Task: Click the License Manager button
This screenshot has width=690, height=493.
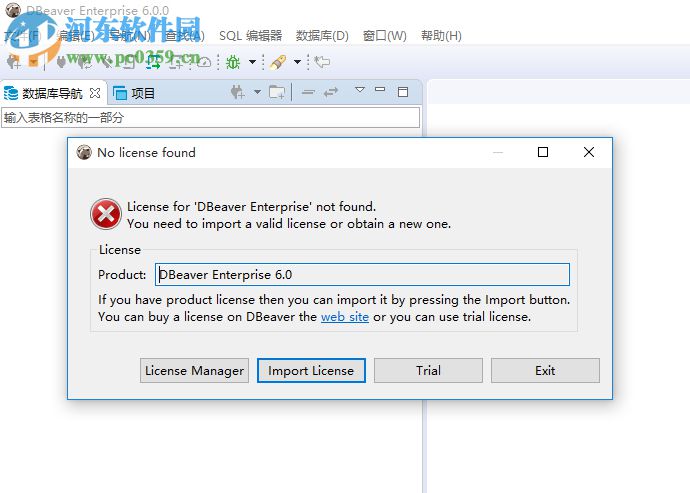Action: [x=195, y=371]
